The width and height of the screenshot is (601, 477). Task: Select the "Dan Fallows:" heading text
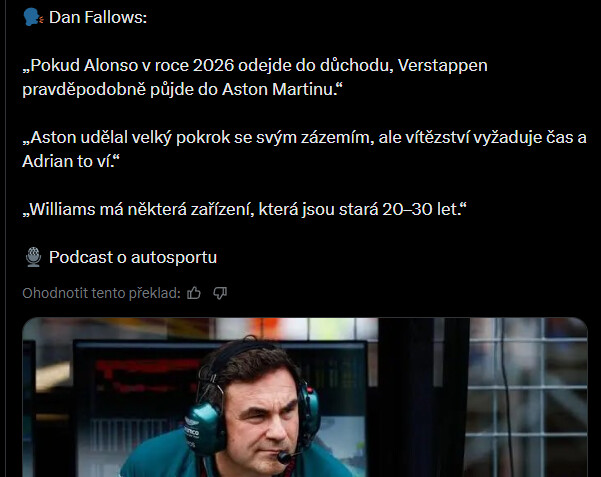[x=98, y=18]
